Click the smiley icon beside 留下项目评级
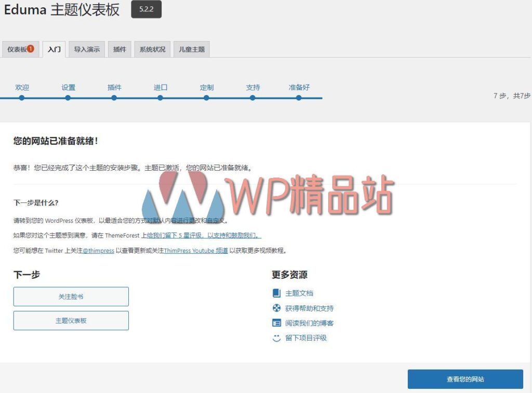This screenshot has width=532, height=393. click(276, 338)
